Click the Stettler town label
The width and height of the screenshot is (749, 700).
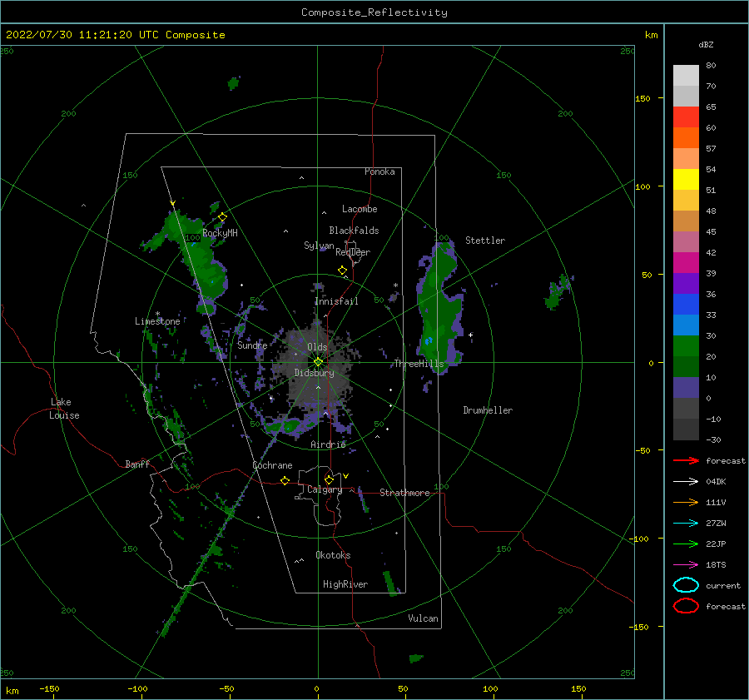click(x=485, y=241)
